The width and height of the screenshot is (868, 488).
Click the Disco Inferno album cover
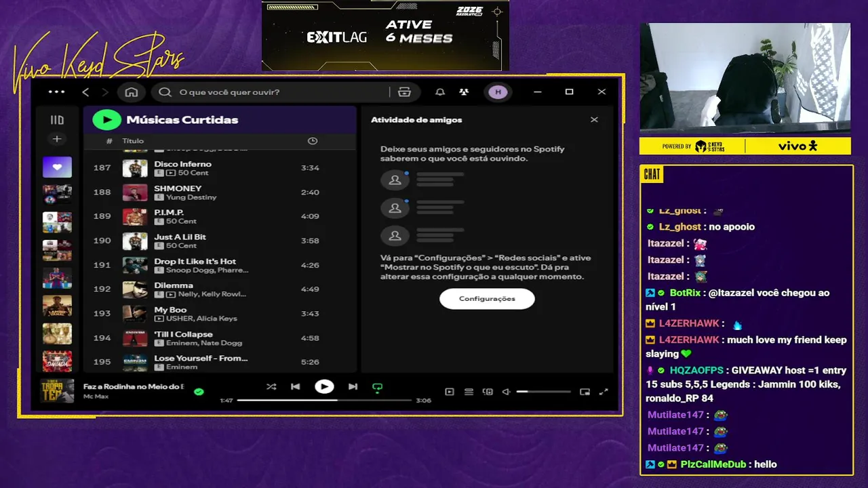click(135, 168)
